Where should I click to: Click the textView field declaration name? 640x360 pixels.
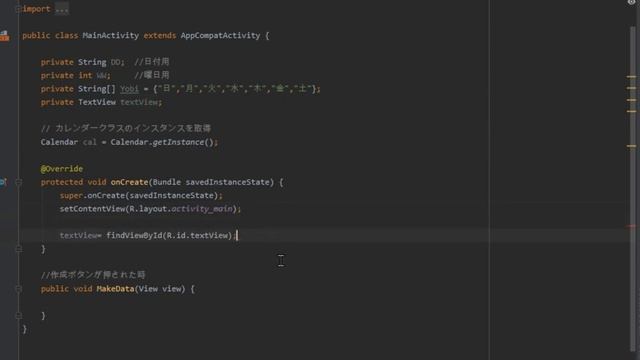tap(139, 102)
